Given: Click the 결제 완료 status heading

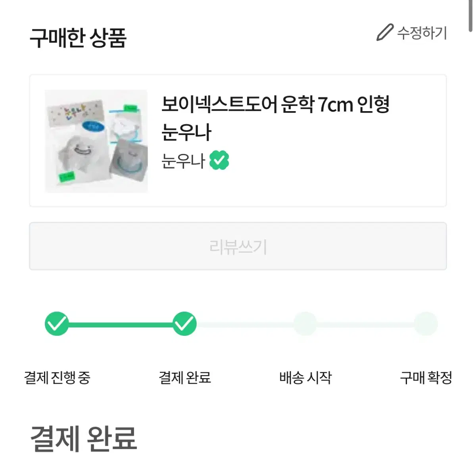Looking at the screenshot, I should click(x=84, y=438).
